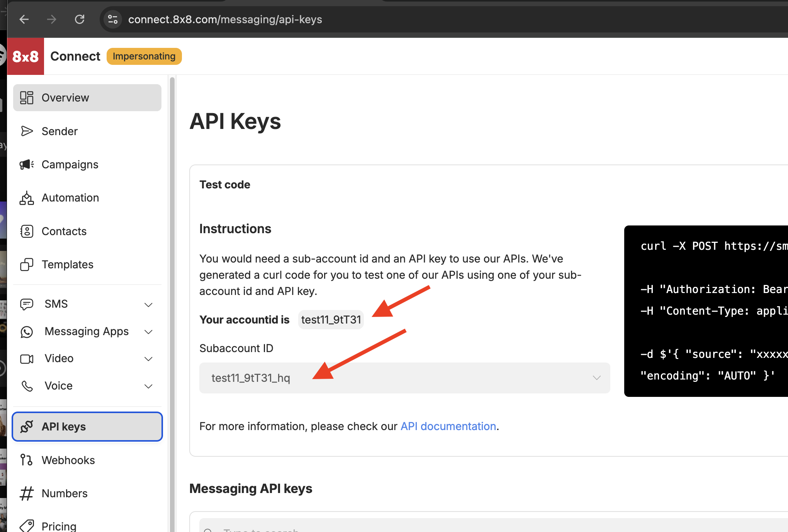
Task: Click the browser forward arrow
Action: point(52,19)
